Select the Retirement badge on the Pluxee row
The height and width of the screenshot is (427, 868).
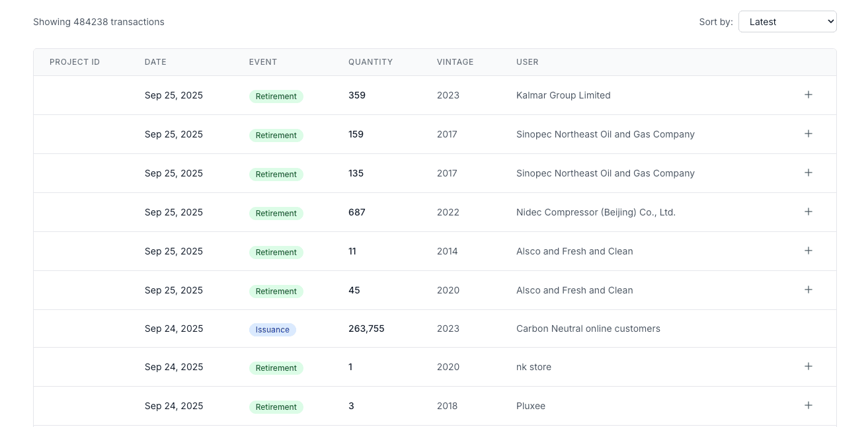point(276,407)
